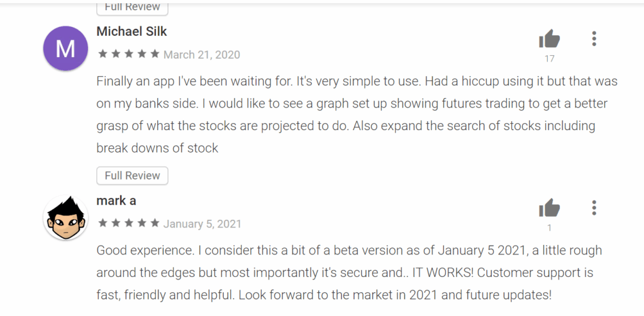
Task: Click the March 21, 2020 review date
Action: point(202,55)
